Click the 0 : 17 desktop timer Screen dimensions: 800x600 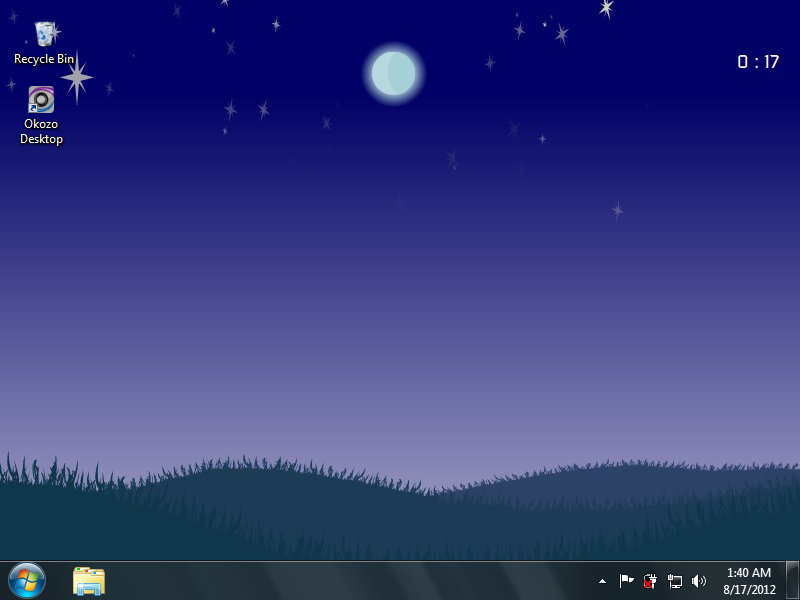[758, 62]
